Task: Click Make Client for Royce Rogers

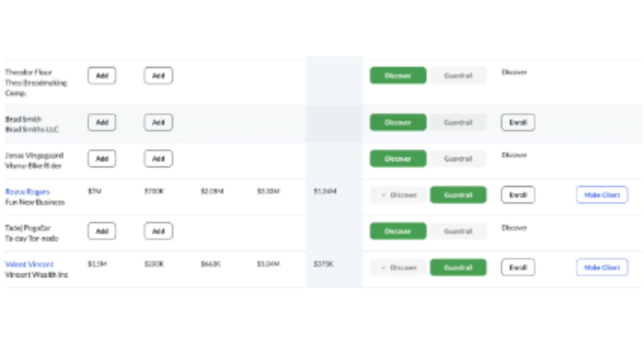Action: pyautogui.click(x=602, y=195)
